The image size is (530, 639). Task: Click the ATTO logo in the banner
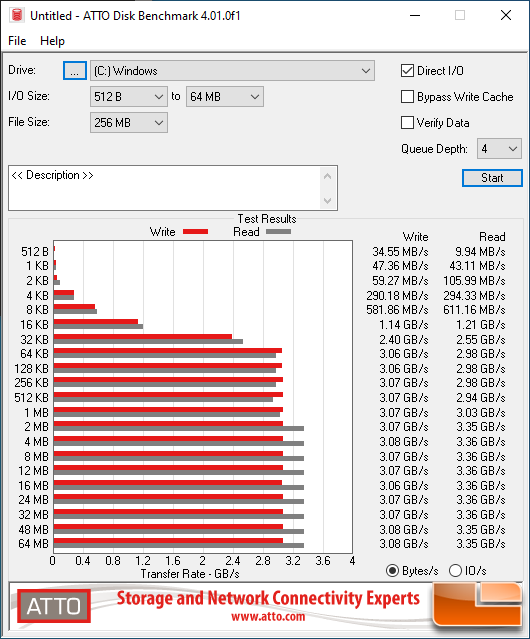(x=54, y=606)
